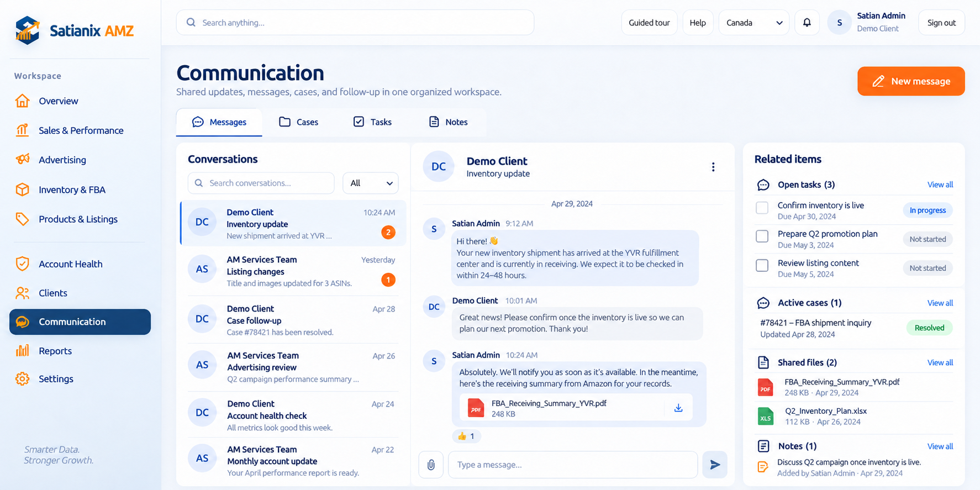This screenshot has width=980, height=490.
Task: Click the Overview home icon in sidebar
Action: (23, 101)
